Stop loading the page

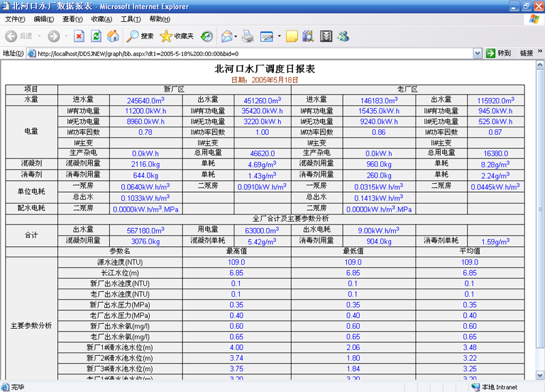tap(79, 36)
